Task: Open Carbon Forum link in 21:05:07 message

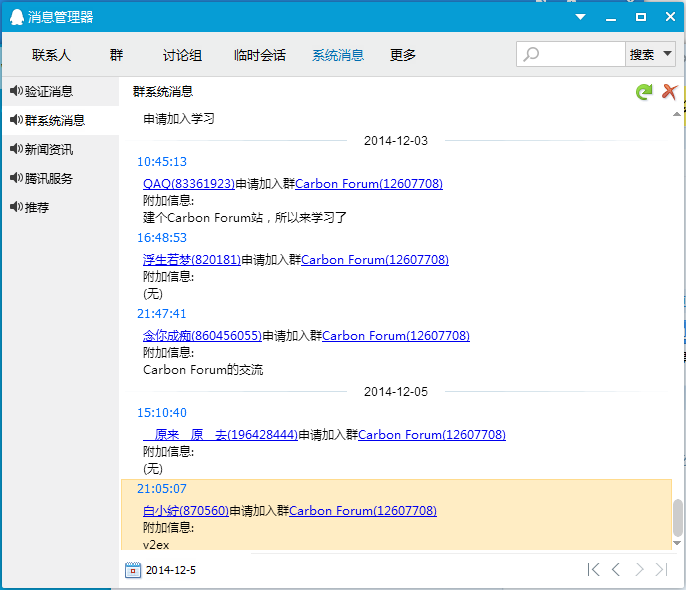Action: pyautogui.click(x=363, y=511)
